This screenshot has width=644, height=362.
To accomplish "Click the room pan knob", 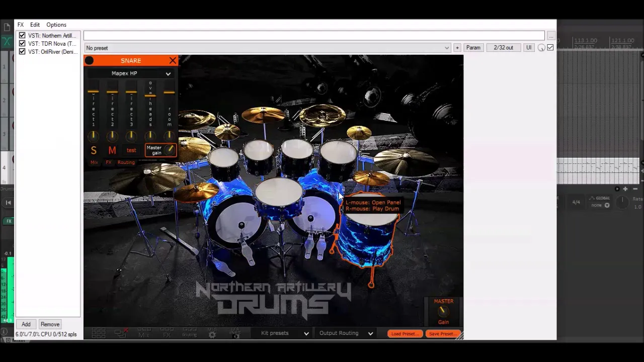I will (169, 136).
